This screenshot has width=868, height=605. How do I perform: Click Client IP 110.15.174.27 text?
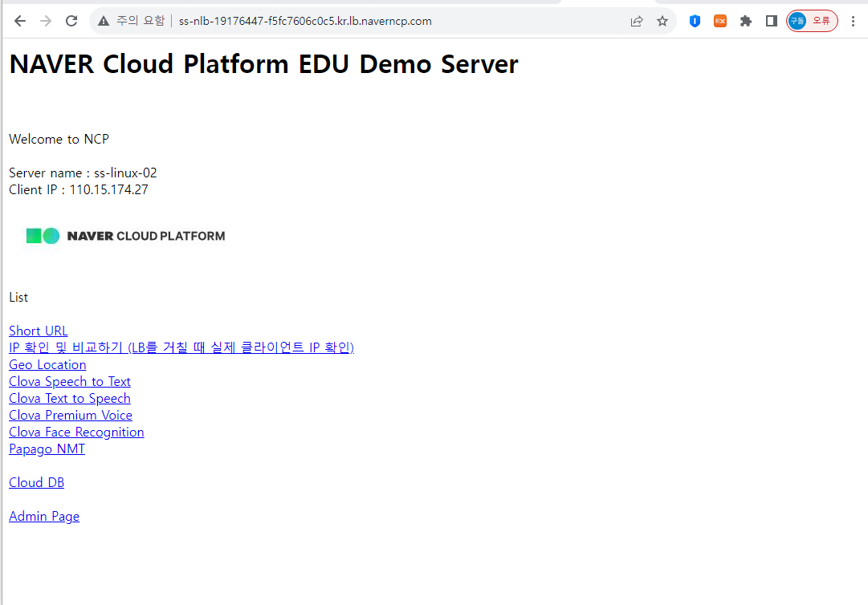coord(79,189)
